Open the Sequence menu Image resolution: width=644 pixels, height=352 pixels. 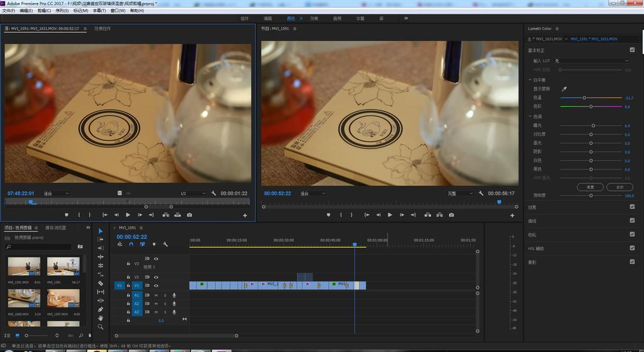coord(62,11)
